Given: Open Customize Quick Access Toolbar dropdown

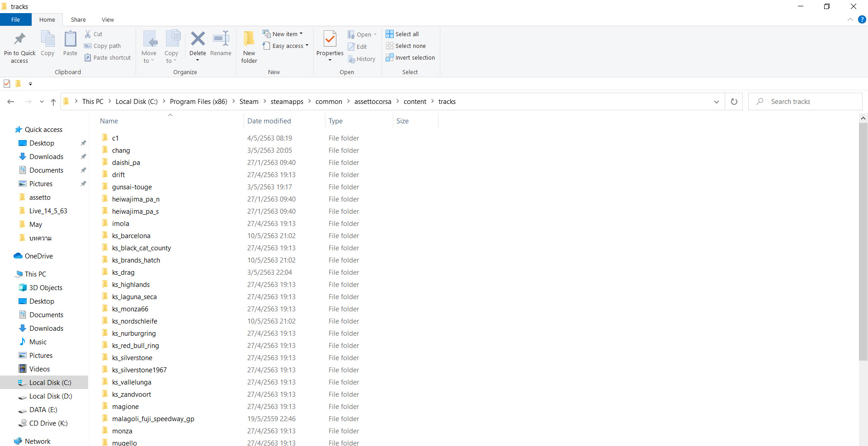Looking at the screenshot, I should pos(30,84).
